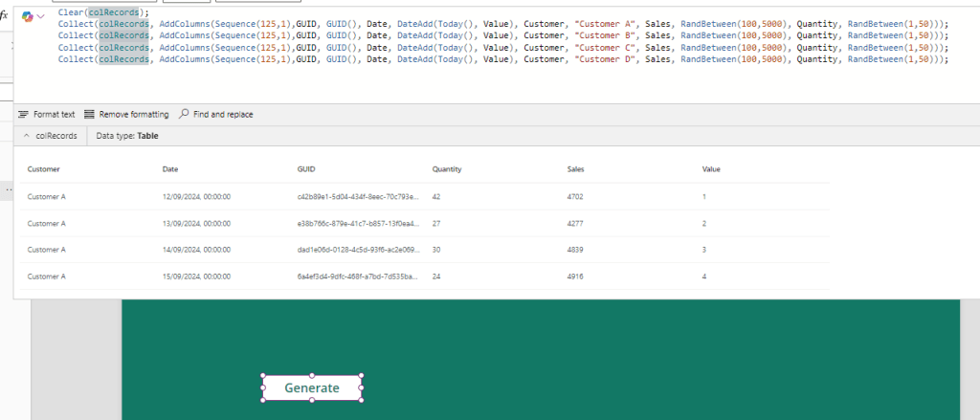Click the Clear(colRecords) line in formula
Viewport: 980px width, 420px height.
click(x=103, y=12)
